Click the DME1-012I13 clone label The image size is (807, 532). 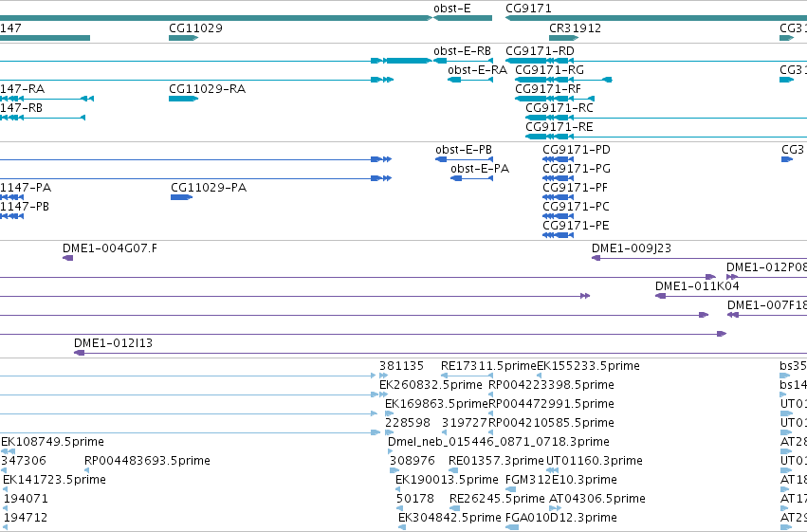pyautogui.click(x=113, y=343)
